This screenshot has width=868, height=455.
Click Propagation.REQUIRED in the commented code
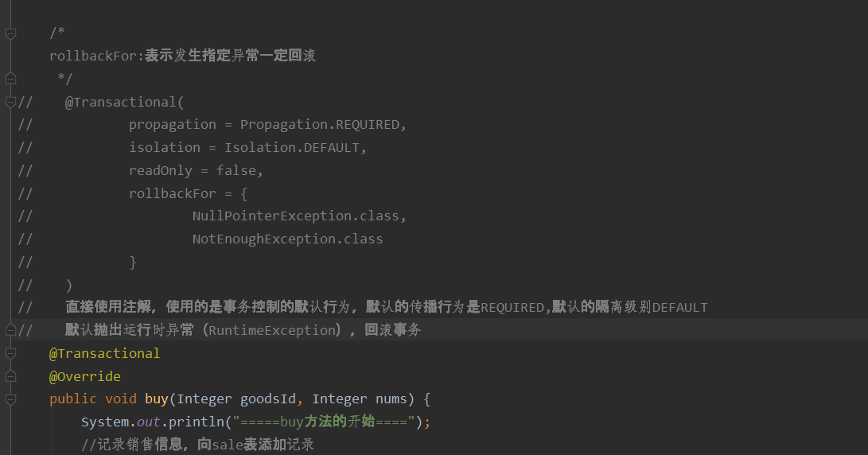pos(319,125)
